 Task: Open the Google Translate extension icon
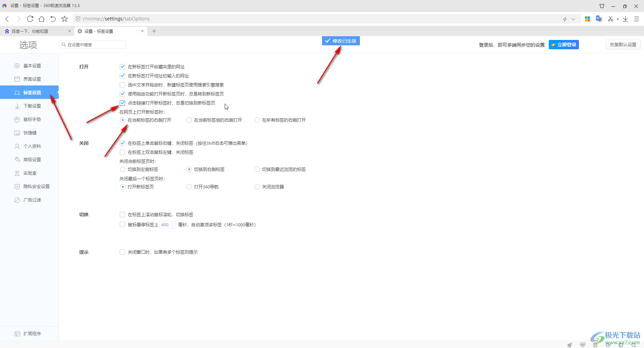(599, 19)
